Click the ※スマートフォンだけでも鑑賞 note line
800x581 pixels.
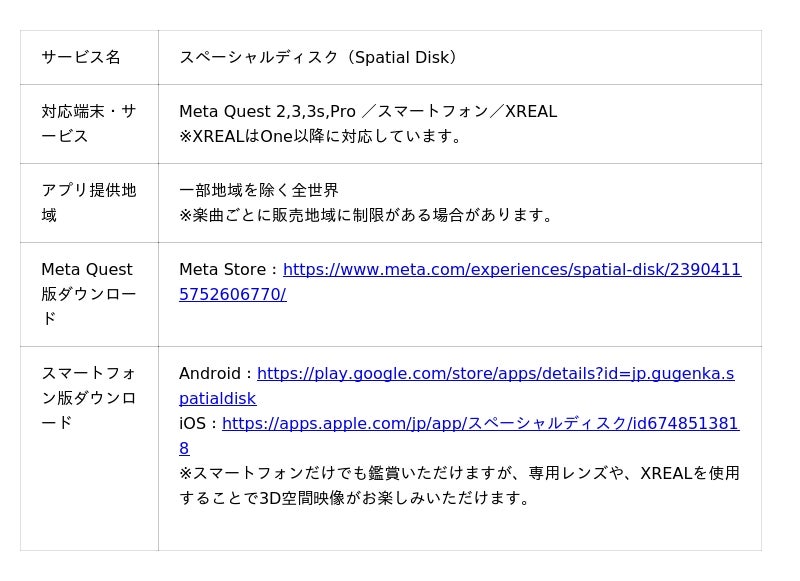coord(459,473)
